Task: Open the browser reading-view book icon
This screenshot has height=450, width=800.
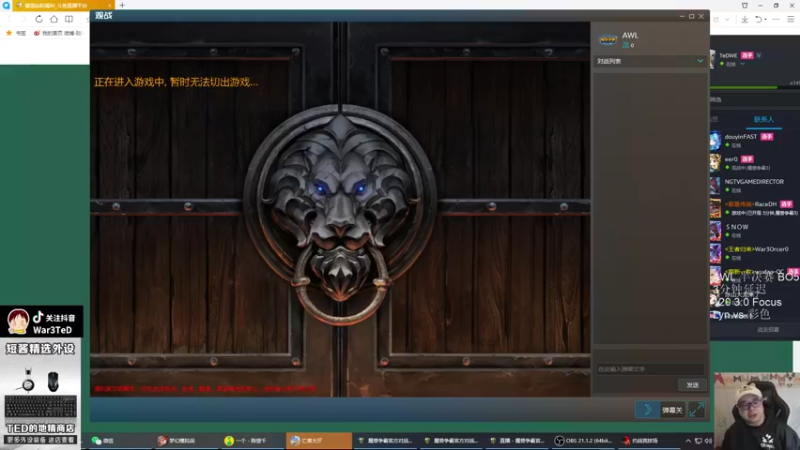Action: click(x=69, y=19)
